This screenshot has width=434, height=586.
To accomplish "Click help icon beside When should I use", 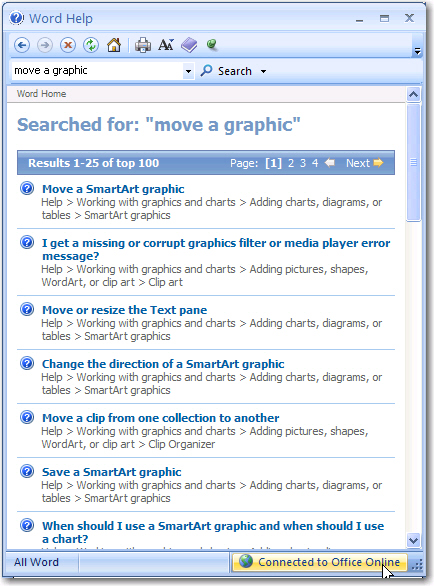I will (x=27, y=525).
